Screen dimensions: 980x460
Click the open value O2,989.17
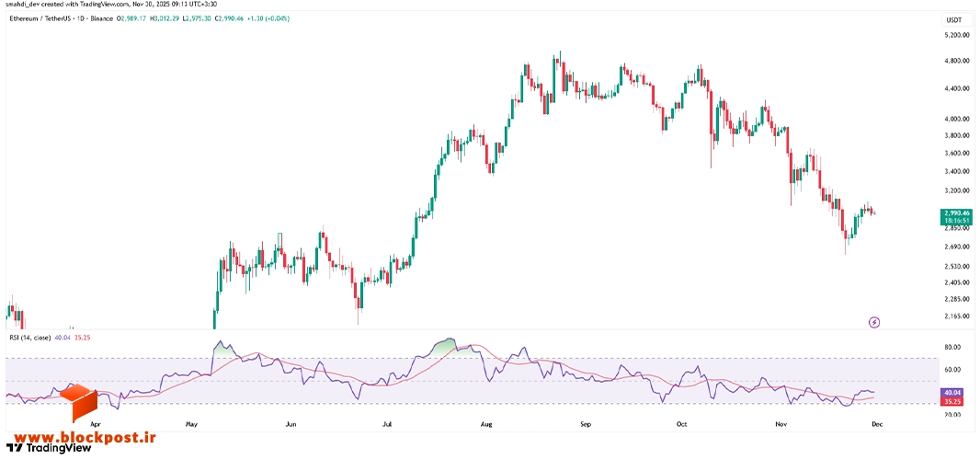click(131, 18)
